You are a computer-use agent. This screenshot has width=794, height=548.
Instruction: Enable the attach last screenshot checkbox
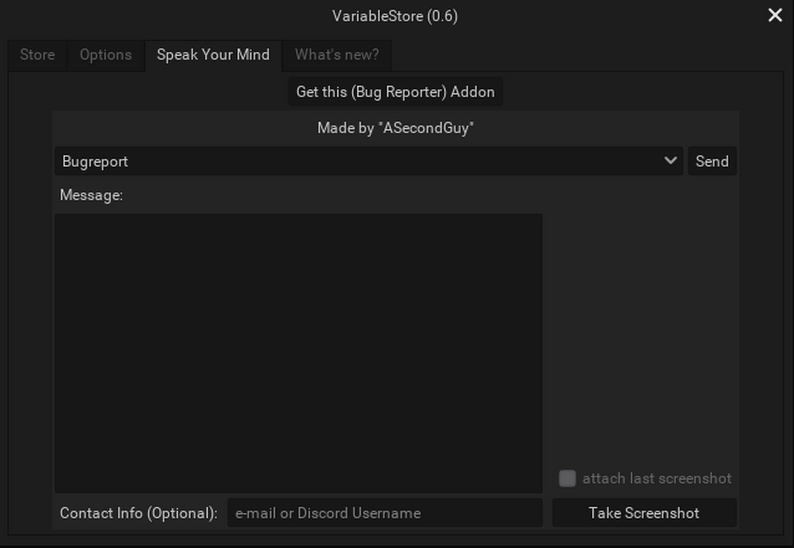(567, 478)
